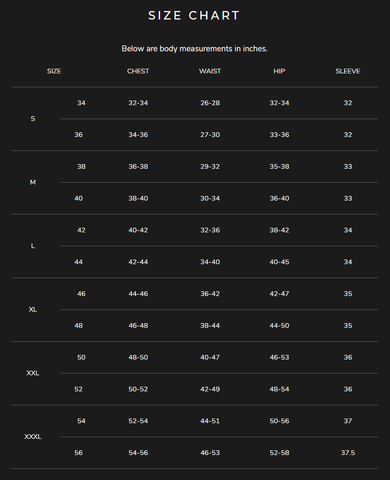Click the SLEEVE column header
The width and height of the screenshot is (390, 480).
(x=348, y=71)
